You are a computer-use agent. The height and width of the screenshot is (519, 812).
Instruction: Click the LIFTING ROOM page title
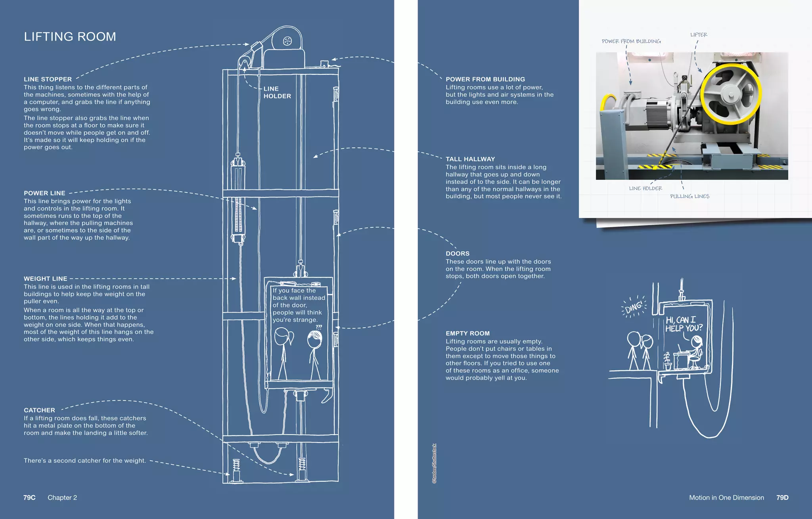coord(70,37)
